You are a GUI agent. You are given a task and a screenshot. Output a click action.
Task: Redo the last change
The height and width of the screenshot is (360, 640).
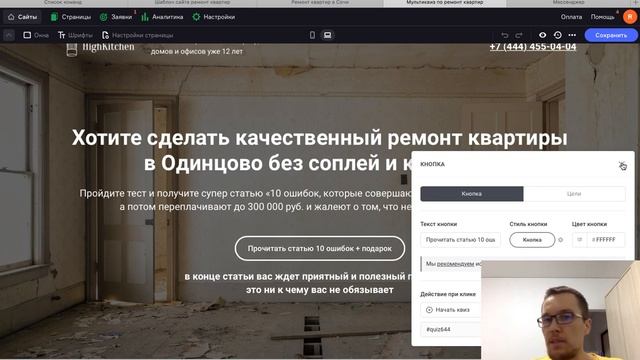[x=519, y=35]
